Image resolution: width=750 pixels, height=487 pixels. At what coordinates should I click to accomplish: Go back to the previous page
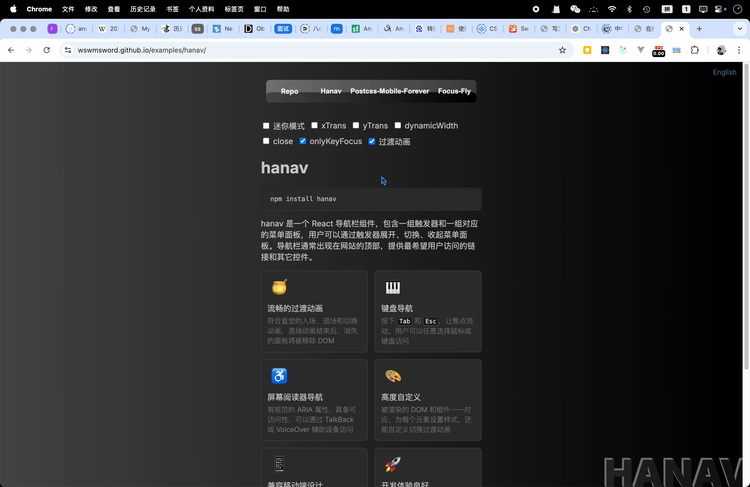click(11, 50)
